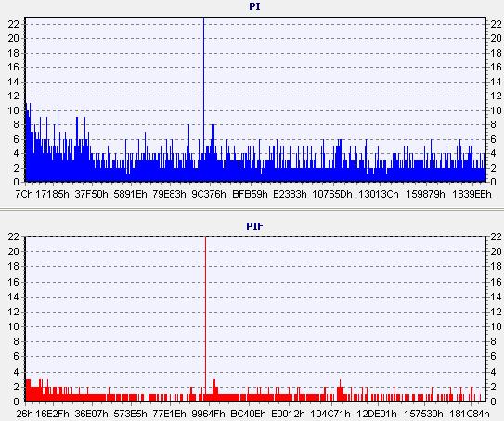The width and height of the screenshot is (504, 421).
Task: Click the 10765Dh label on PI axis
Action: pos(332,194)
